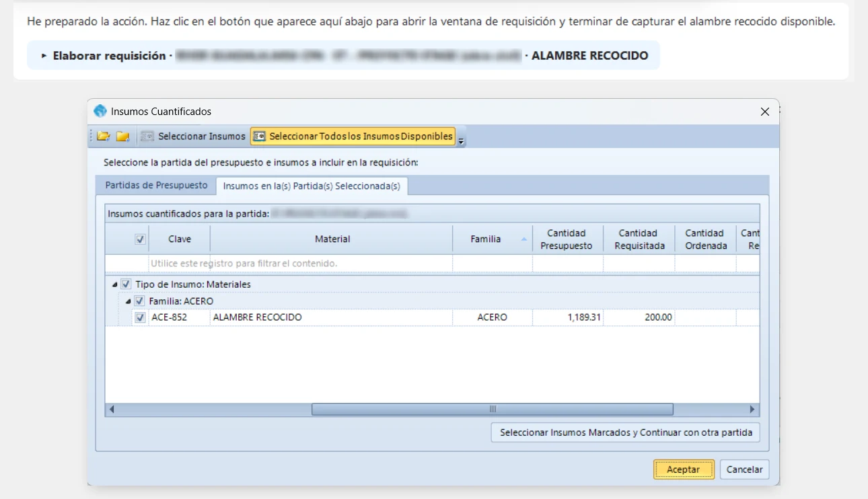
Task: Uncheck the Familia: ACERO checkbox
Action: 140,301
